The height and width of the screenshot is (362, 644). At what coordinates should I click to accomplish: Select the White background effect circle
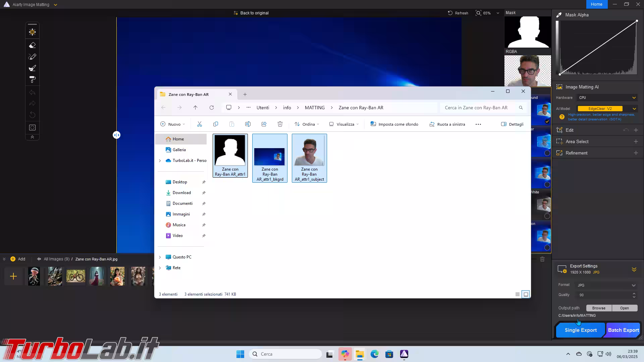click(x=547, y=216)
